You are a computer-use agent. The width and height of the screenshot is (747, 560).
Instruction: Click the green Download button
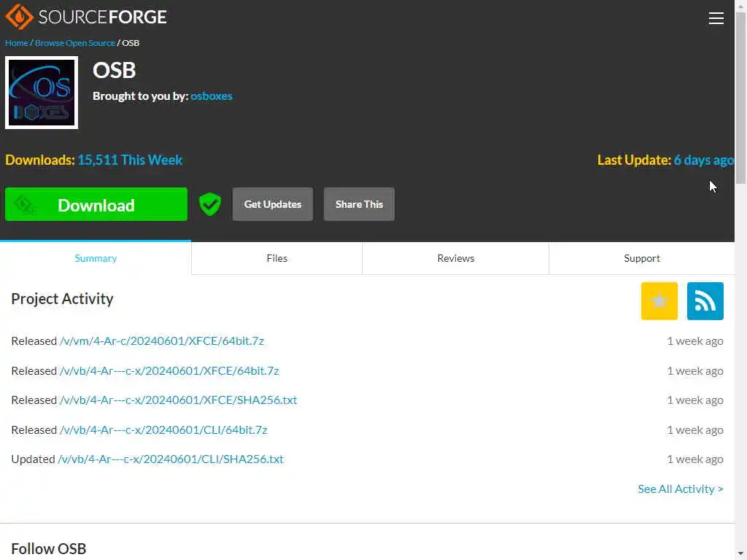click(96, 204)
